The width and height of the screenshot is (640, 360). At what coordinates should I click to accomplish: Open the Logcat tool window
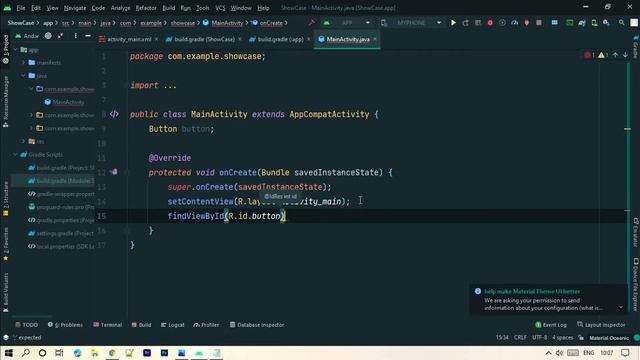[x=172, y=325]
